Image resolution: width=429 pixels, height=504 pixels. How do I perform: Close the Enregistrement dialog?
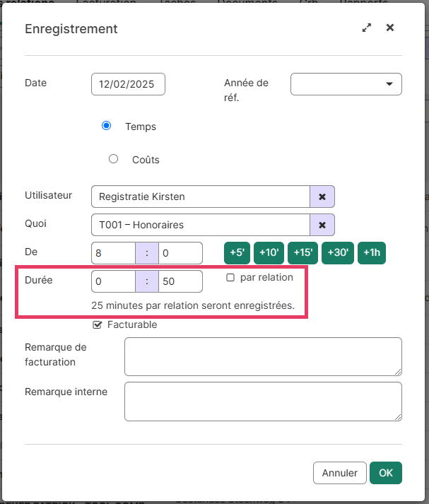tap(389, 28)
